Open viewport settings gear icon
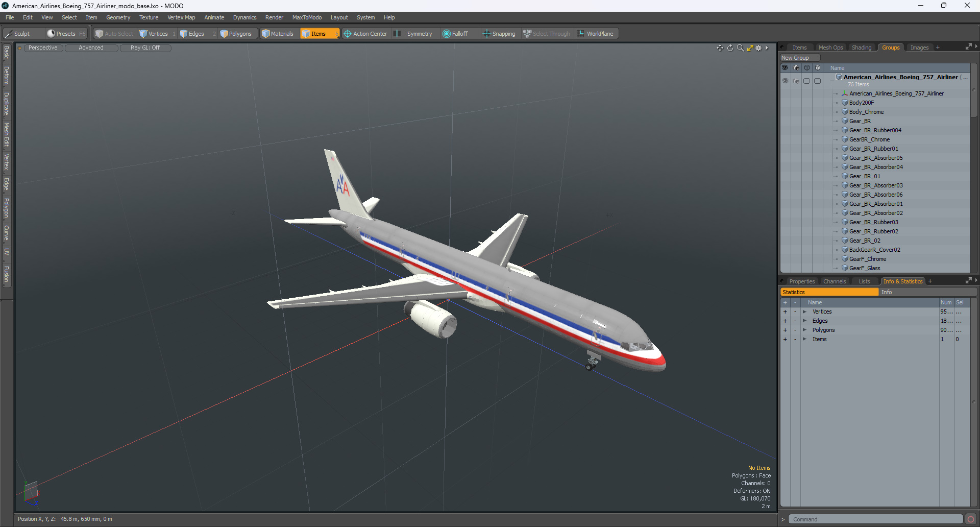This screenshot has height=527, width=980. point(758,48)
